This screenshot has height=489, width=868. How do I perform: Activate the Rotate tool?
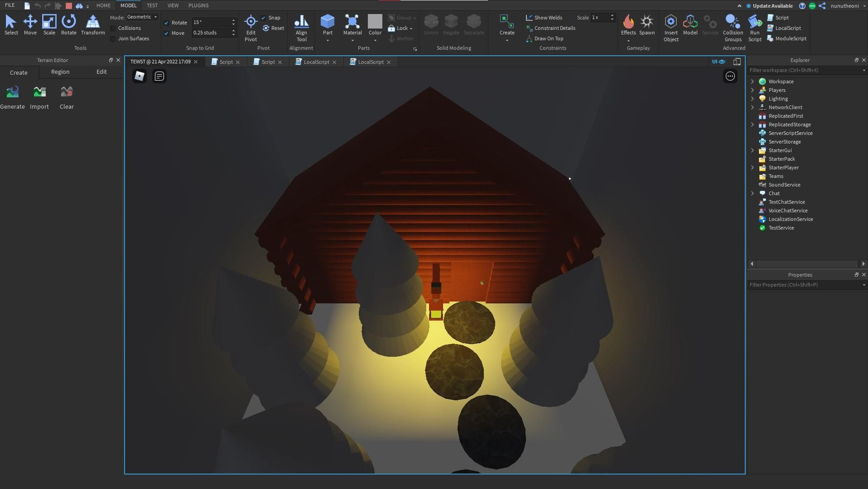pyautogui.click(x=68, y=25)
